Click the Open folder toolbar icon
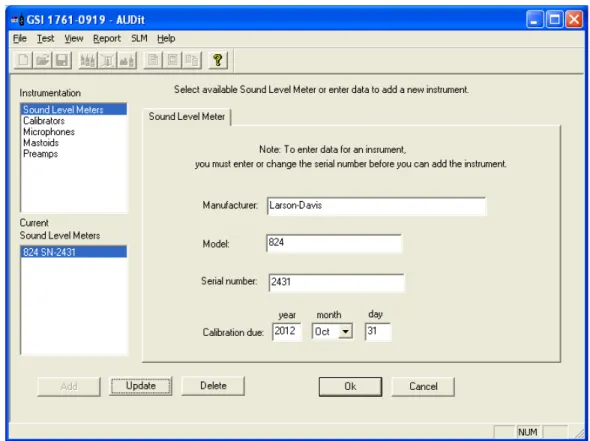590x441 pixels. (43, 60)
